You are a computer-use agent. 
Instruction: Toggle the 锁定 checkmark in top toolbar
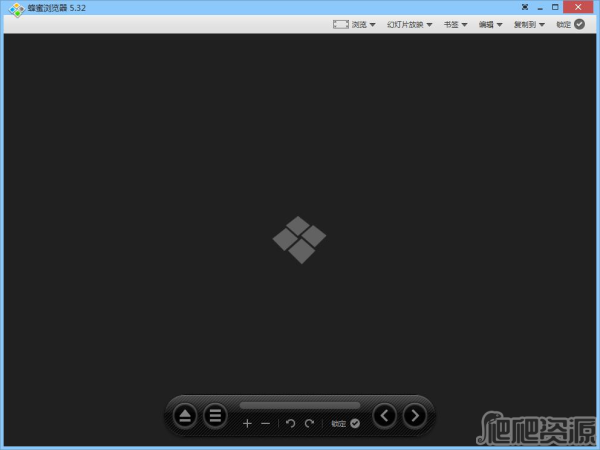579,24
